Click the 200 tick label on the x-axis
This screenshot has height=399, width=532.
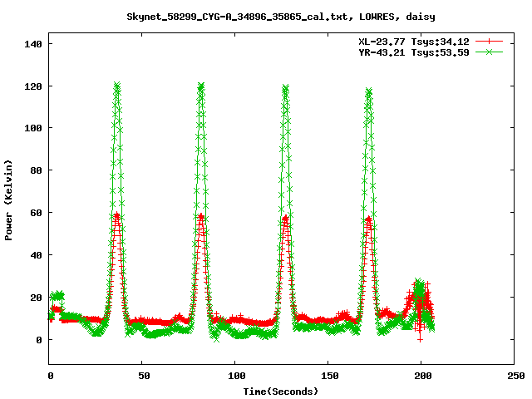click(x=423, y=376)
